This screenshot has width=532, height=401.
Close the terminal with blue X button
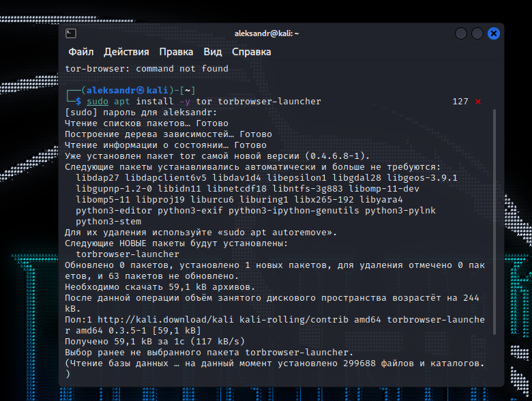[494, 33]
